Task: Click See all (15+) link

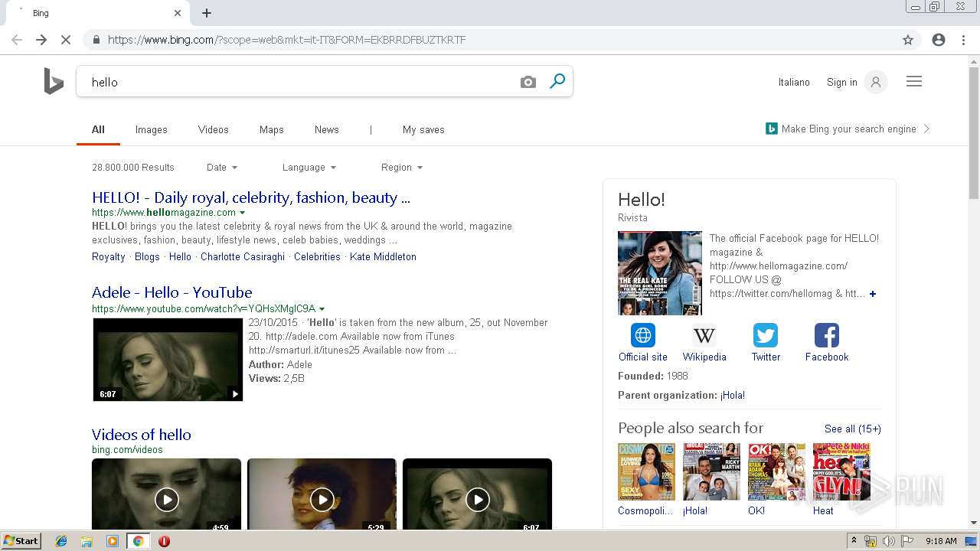Action: point(853,429)
